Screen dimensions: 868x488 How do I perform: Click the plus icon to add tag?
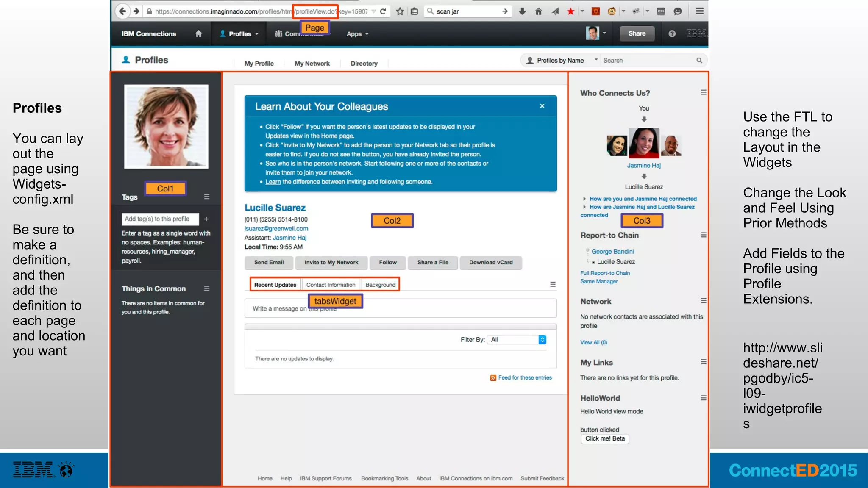(206, 219)
